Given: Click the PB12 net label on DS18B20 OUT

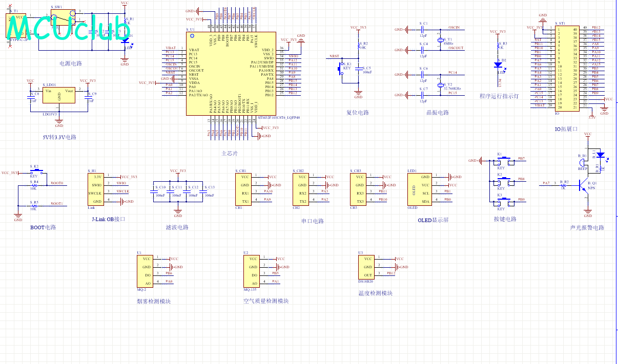Looking at the screenshot, I should 391,273.
